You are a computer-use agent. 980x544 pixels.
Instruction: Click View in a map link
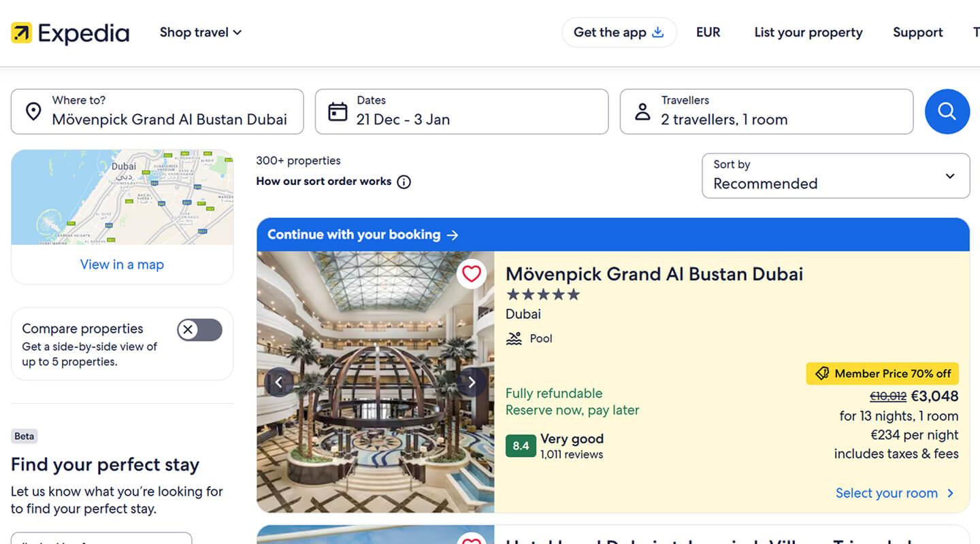122,265
